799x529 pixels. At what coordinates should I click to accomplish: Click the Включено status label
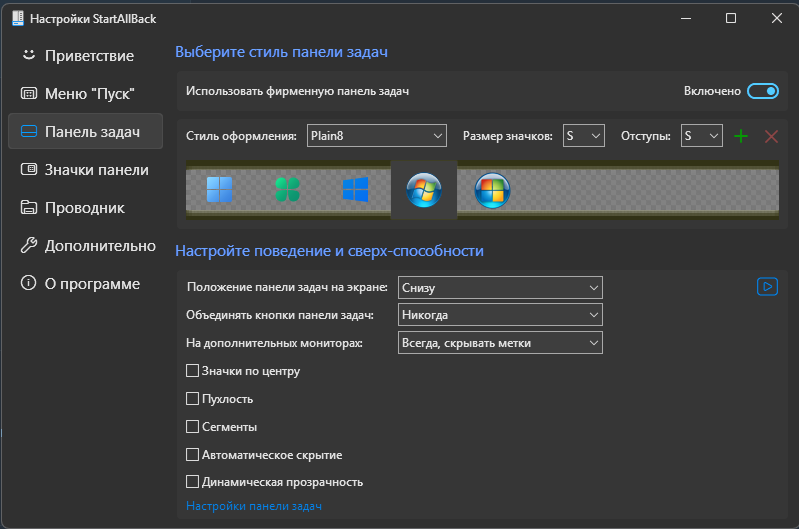click(712, 91)
